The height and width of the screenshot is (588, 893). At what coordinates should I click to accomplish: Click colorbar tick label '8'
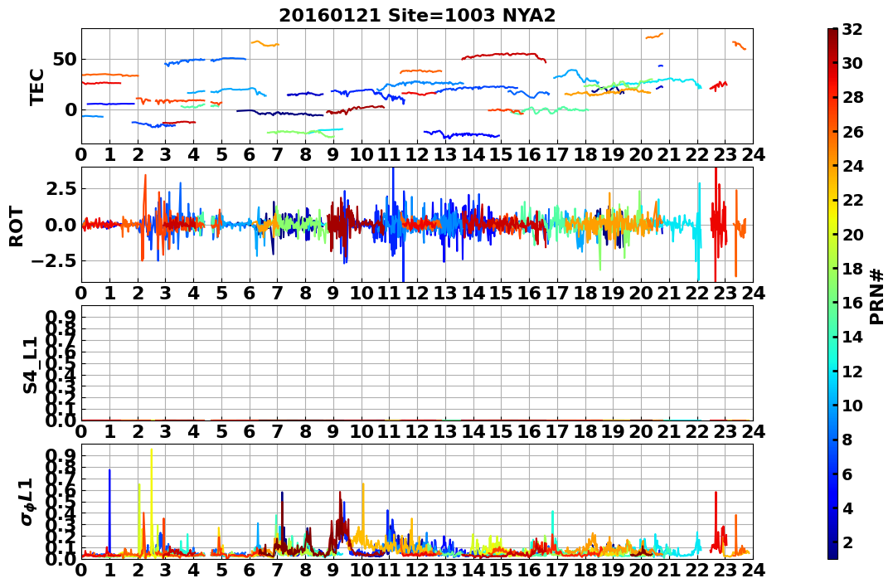(x=847, y=440)
